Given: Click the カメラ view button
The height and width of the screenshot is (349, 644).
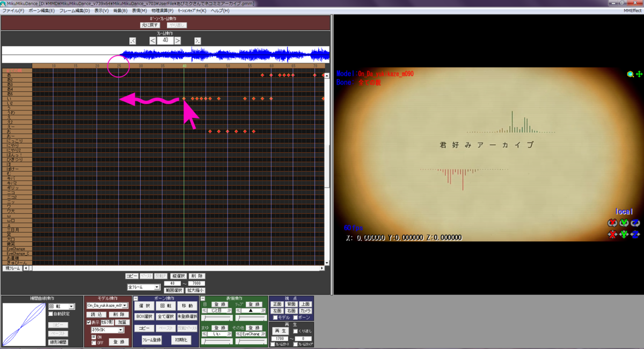Looking at the screenshot, I should click(305, 310).
